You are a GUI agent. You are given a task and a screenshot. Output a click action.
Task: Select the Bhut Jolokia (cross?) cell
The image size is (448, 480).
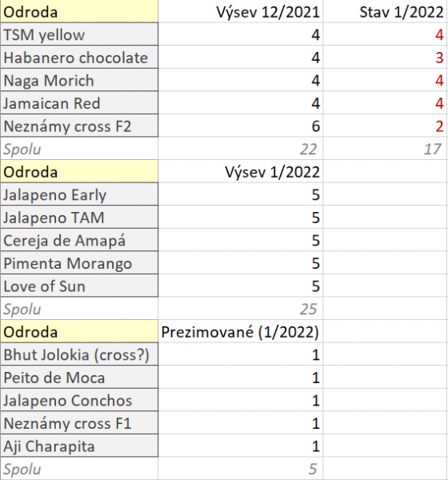pos(79,354)
